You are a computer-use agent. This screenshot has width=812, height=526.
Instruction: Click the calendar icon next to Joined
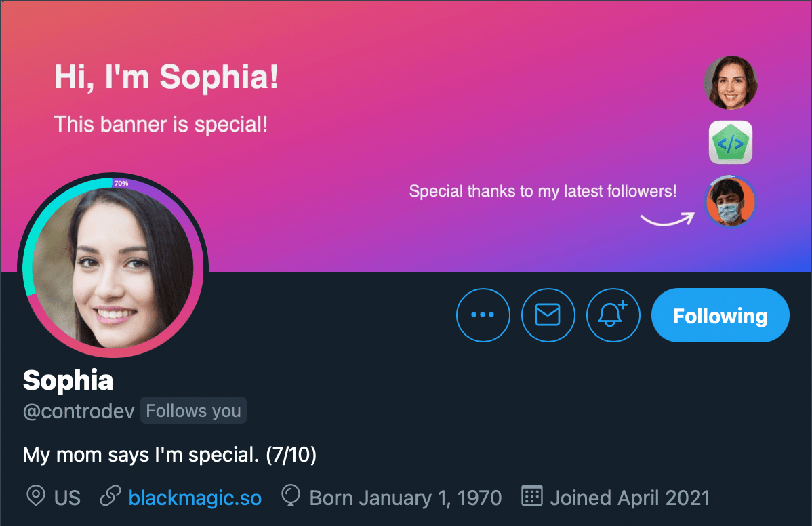[531, 497]
